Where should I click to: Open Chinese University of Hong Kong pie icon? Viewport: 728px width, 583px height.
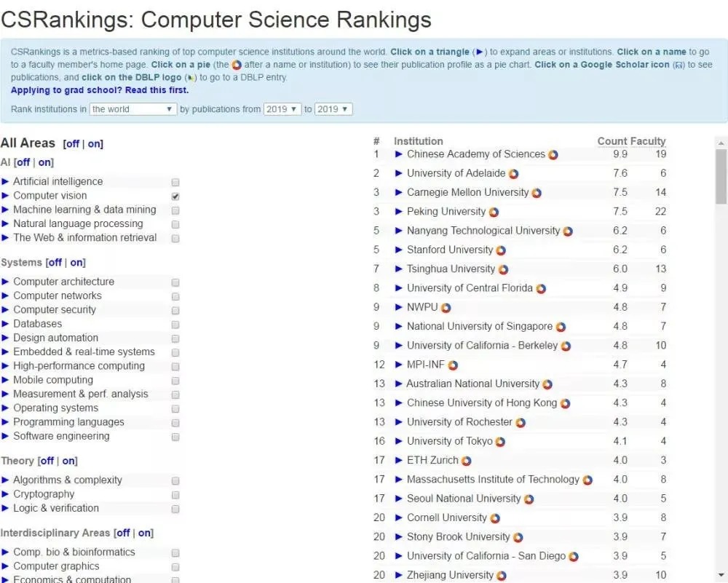pos(565,404)
